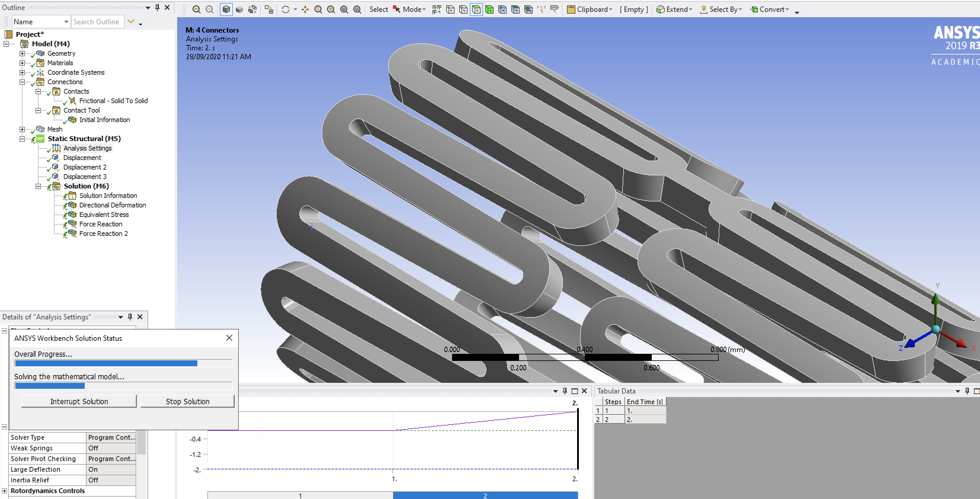Expand the Geometry tree node

[x=22, y=53]
